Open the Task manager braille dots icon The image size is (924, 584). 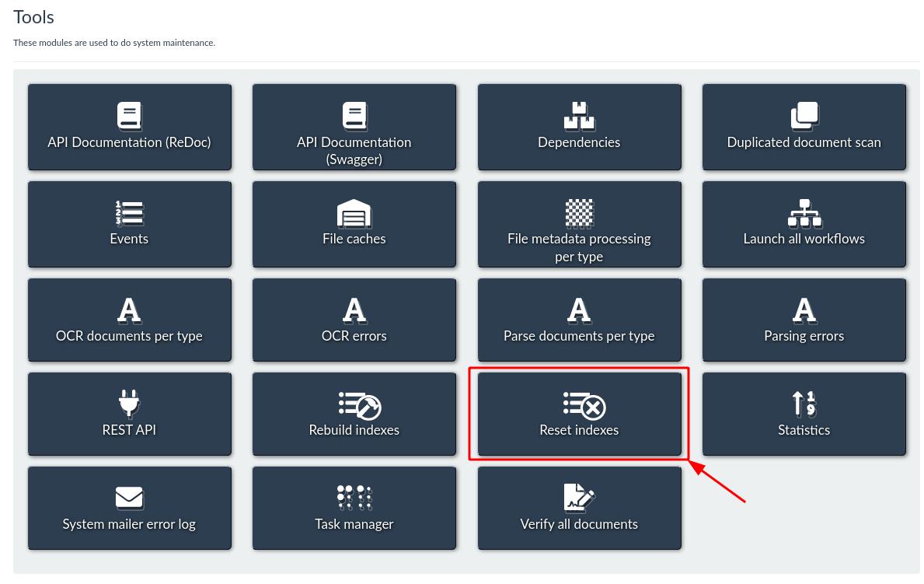pos(354,498)
